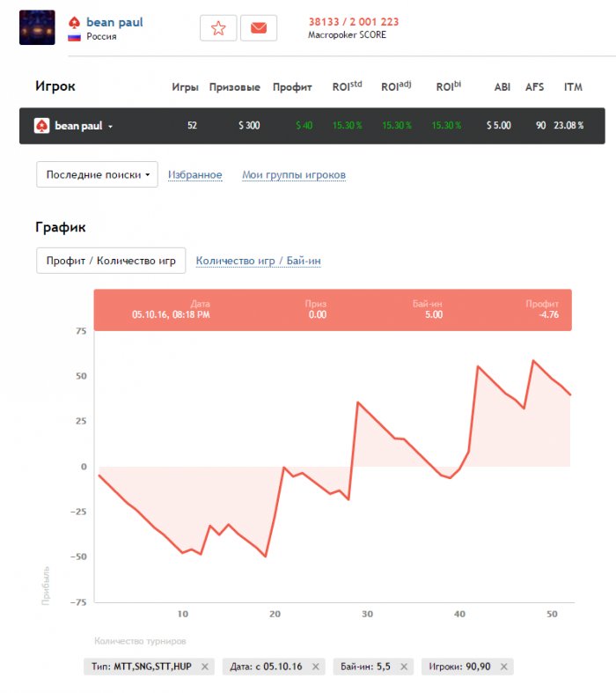Click the player avatar thumbnail
The height and width of the screenshot is (693, 616).
coord(37,27)
